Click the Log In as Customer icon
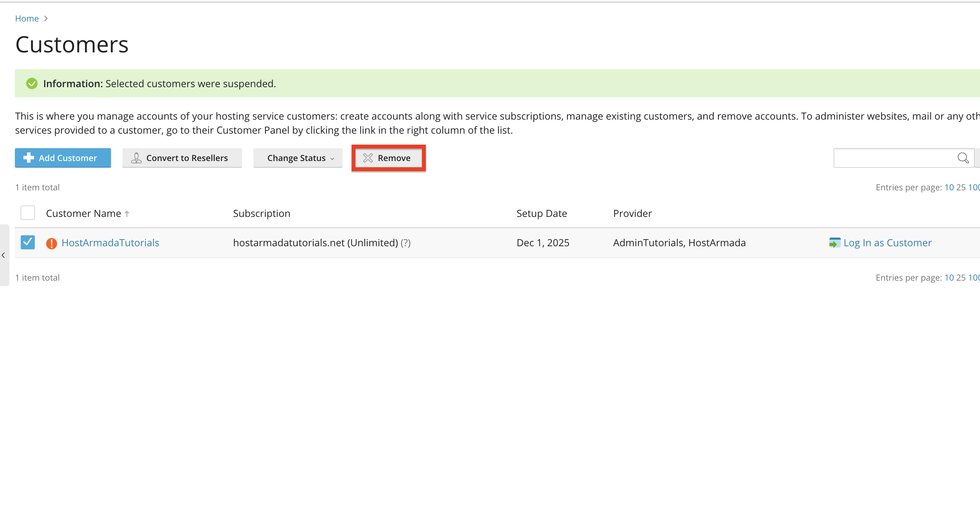 tap(834, 243)
